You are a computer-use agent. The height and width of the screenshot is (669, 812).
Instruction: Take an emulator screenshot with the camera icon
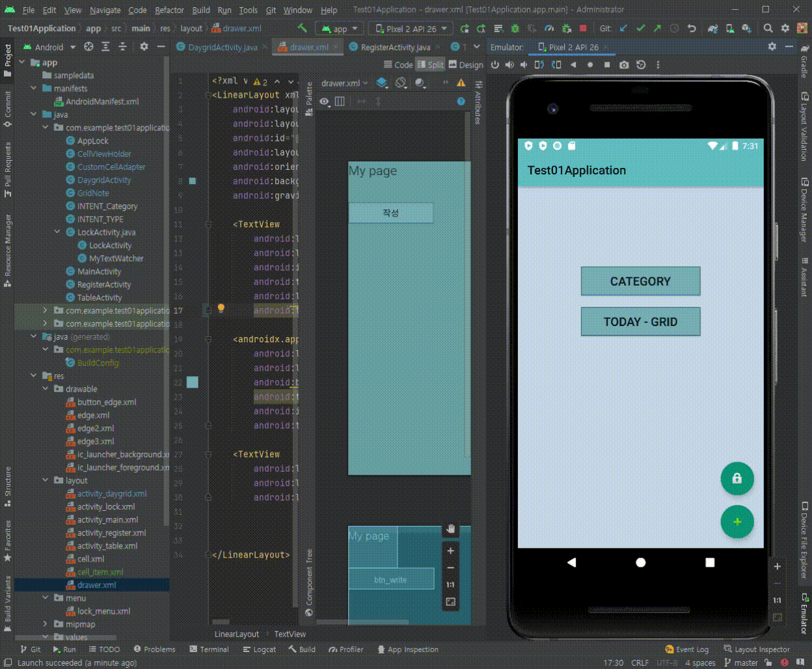pos(624,64)
